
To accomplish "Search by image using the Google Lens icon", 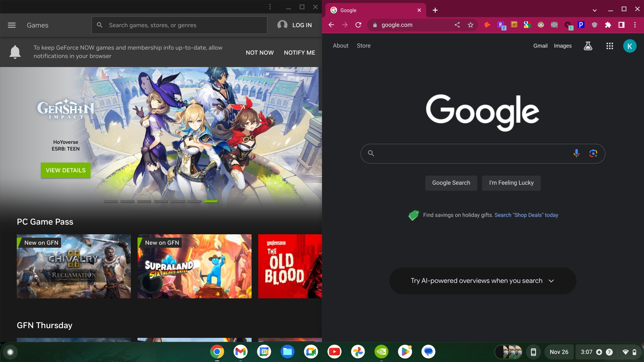I will click(593, 153).
